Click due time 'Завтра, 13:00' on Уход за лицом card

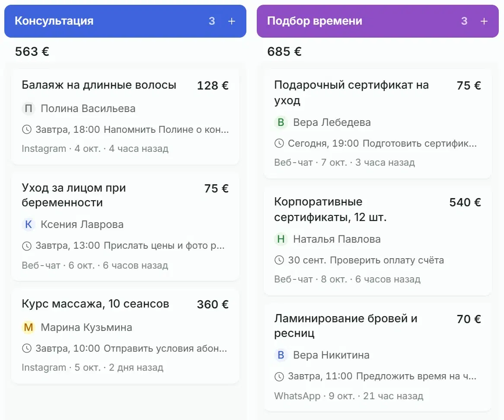click(68, 246)
